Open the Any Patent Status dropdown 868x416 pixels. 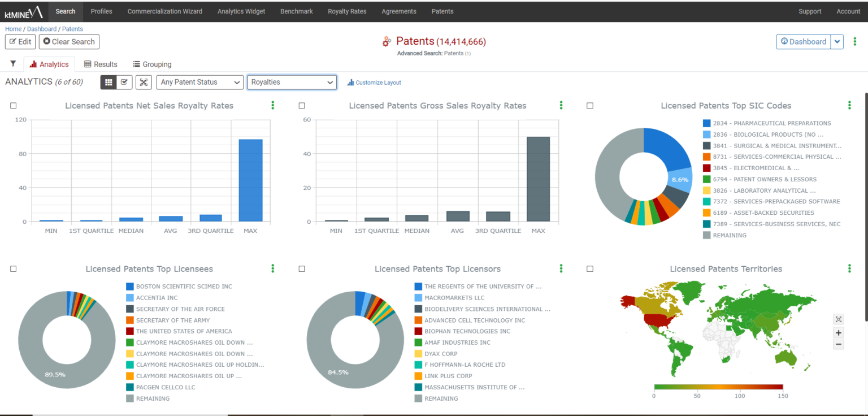199,82
